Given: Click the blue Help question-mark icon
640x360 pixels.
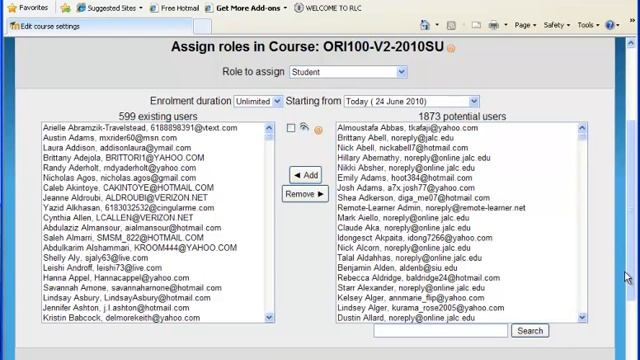Looking at the screenshot, I should 610,25.
